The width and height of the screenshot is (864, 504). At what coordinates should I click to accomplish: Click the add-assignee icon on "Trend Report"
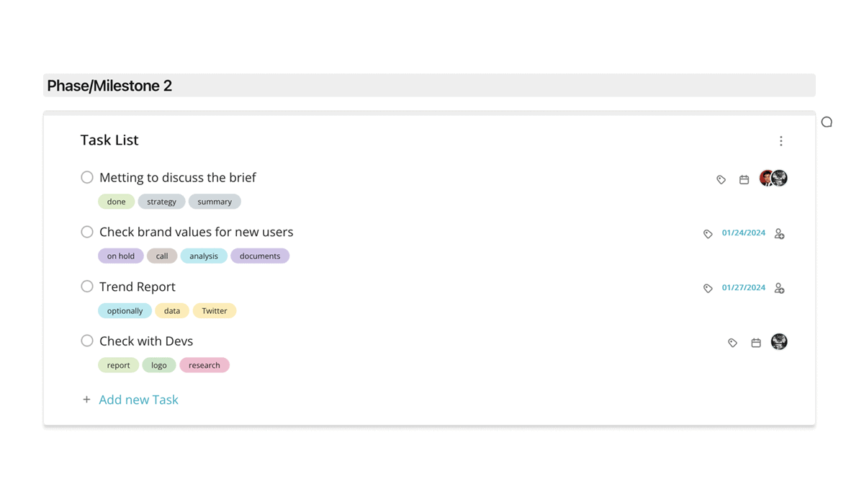click(x=779, y=288)
